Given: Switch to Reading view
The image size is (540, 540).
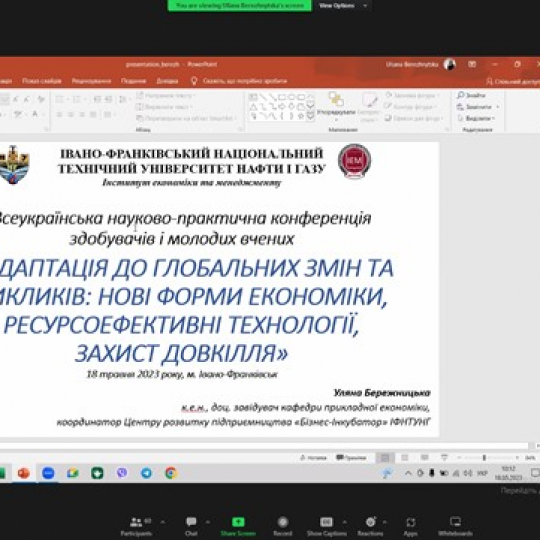Looking at the screenshot, I should click(x=425, y=458).
